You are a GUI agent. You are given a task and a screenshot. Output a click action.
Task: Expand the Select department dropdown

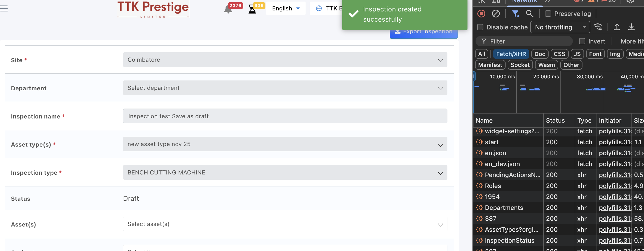(285, 88)
